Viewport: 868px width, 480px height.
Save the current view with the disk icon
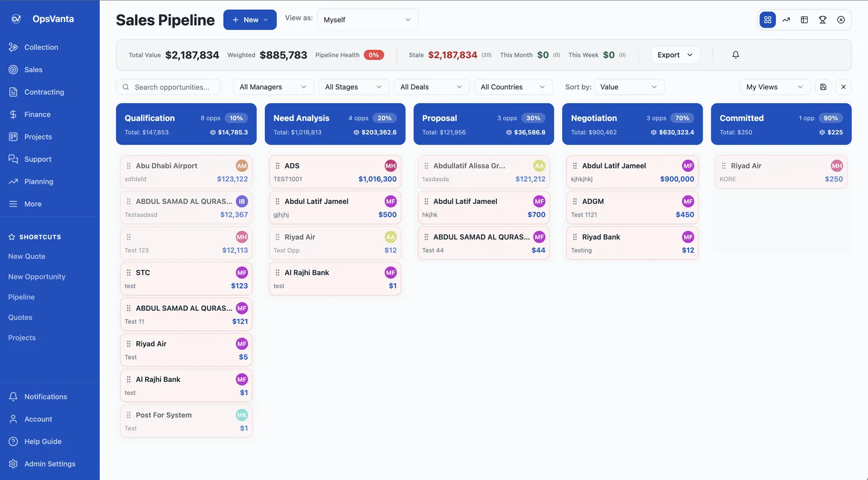823,87
